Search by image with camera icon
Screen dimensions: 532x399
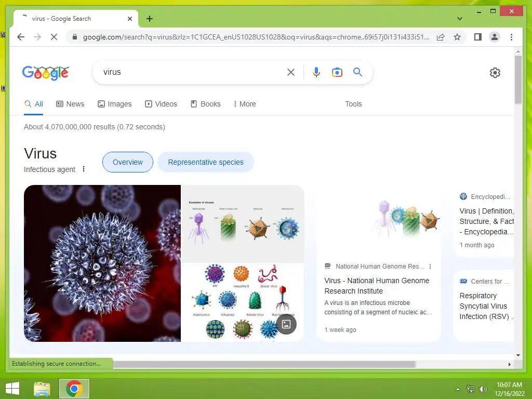337,72
